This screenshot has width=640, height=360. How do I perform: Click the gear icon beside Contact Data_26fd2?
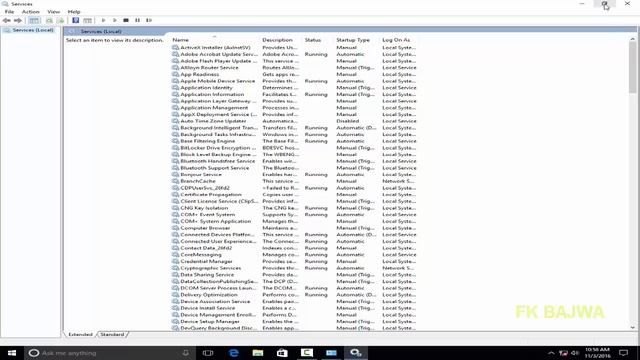pyautogui.click(x=176, y=248)
